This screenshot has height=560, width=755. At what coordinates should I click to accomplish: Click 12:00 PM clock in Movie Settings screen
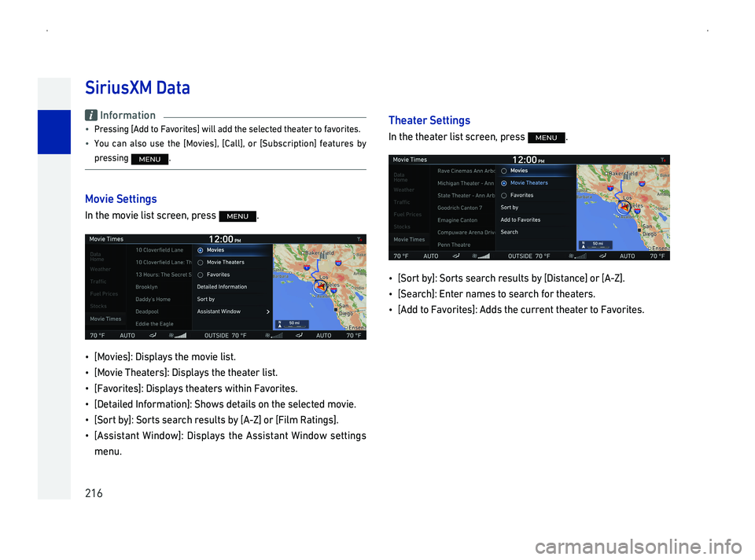[x=225, y=239]
